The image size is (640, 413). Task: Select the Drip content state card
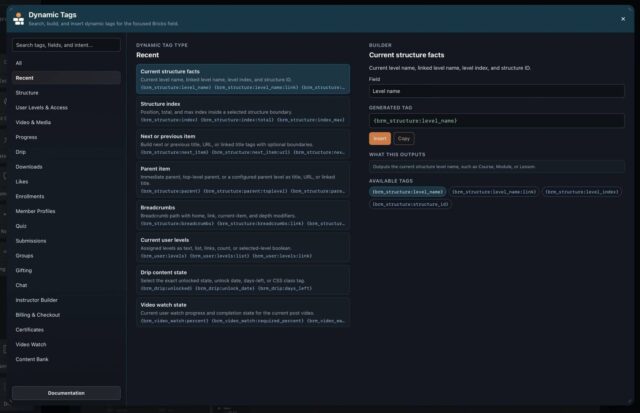[243, 280]
